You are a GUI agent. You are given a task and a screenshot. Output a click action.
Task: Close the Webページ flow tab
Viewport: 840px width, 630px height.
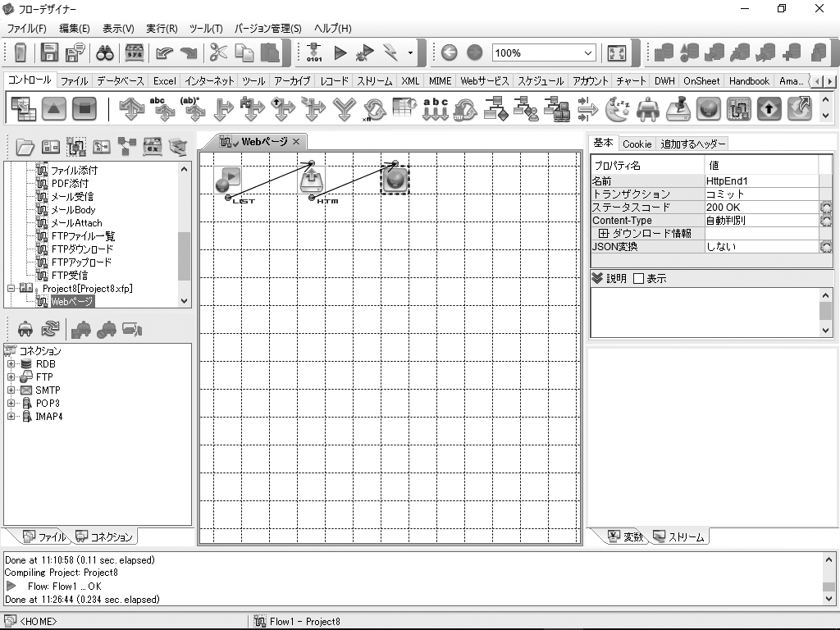pyautogui.click(x=295, y=141)
